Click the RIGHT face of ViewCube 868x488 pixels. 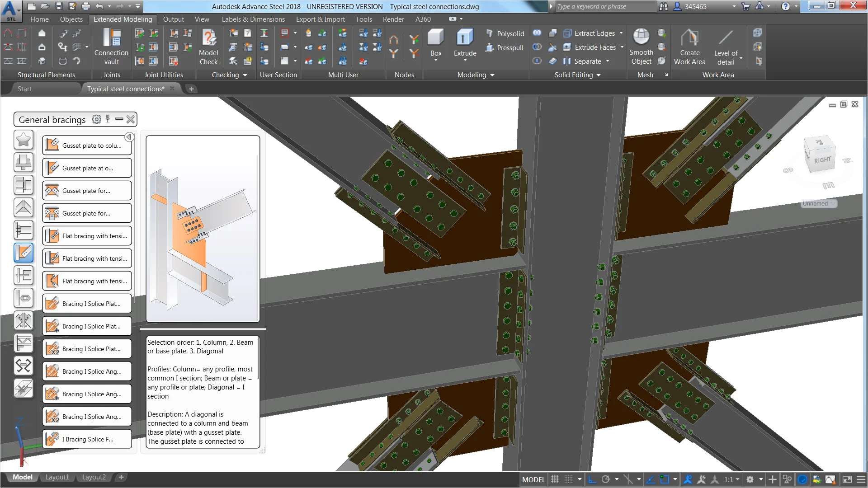point(822,160)
